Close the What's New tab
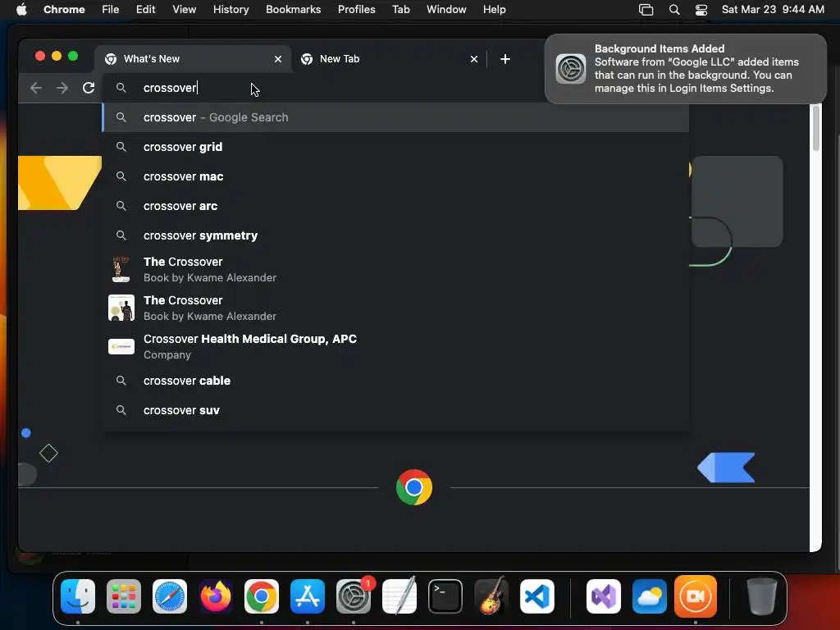Screen dimensions: 840x630 point(277,59)
